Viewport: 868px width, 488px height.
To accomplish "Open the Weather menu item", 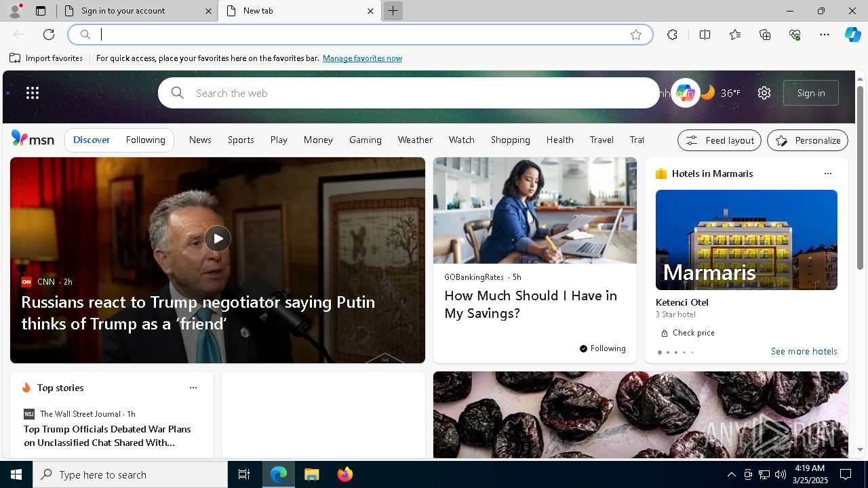I will point(415,140).
